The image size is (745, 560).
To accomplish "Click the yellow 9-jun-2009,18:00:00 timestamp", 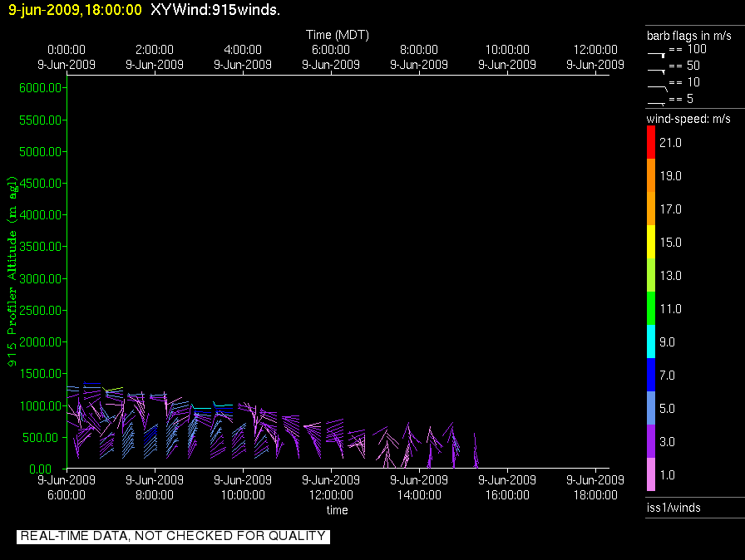I will tap(75, 10).
